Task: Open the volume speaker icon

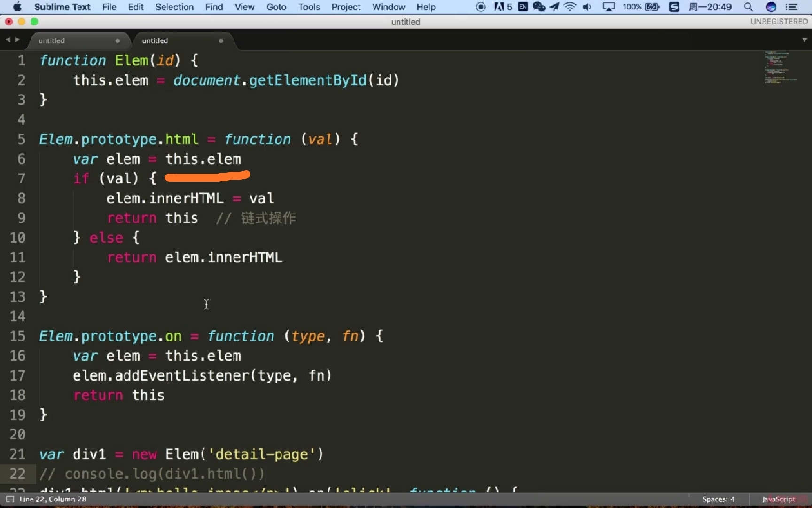Action: [587, 7]
